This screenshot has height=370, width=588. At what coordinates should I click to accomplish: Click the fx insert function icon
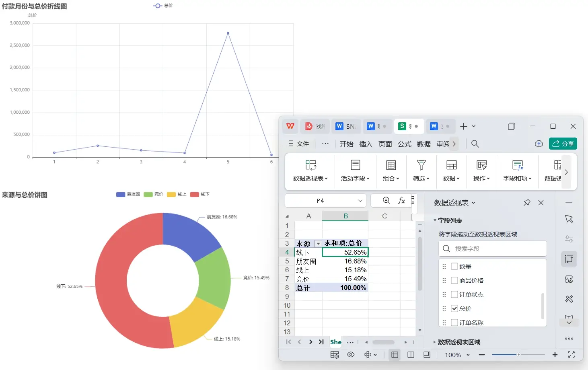coord(401,200)
